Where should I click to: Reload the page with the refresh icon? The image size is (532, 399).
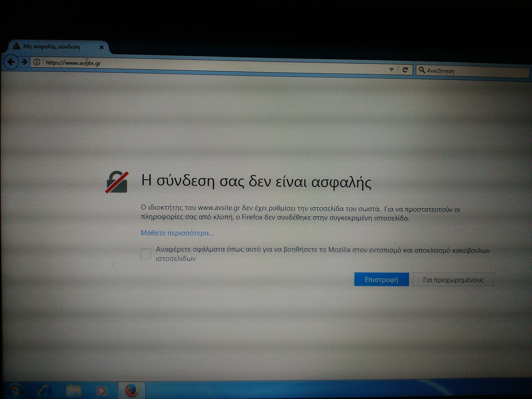click(x=405, y=70)
